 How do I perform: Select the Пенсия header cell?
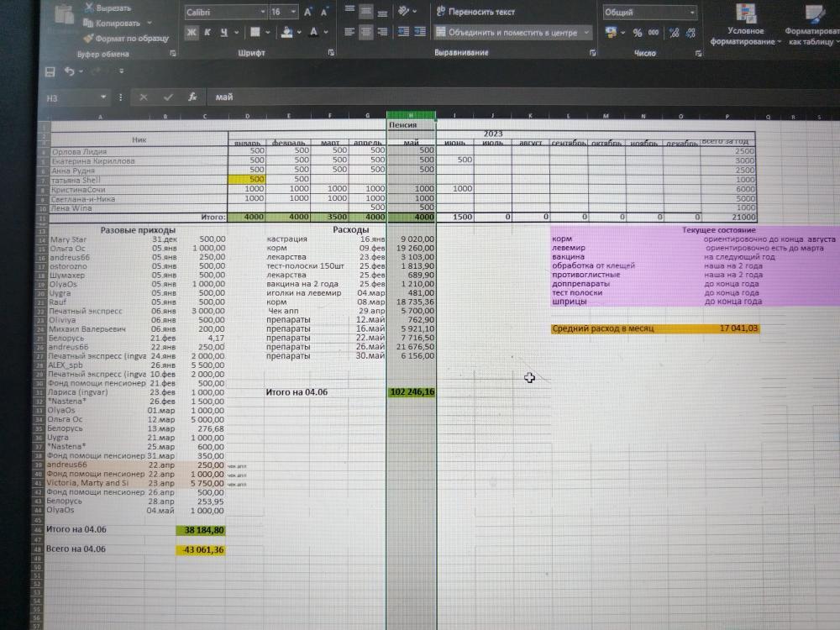pyautogui.click(x=411, y=125)
